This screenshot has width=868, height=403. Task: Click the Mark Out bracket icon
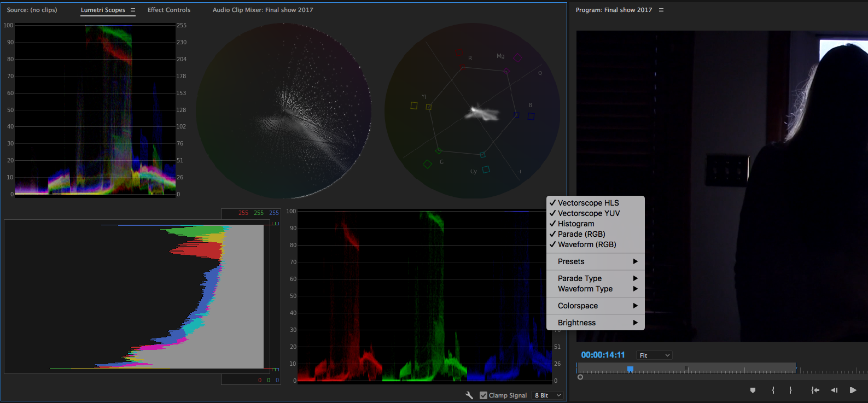(x=790, y=390)
